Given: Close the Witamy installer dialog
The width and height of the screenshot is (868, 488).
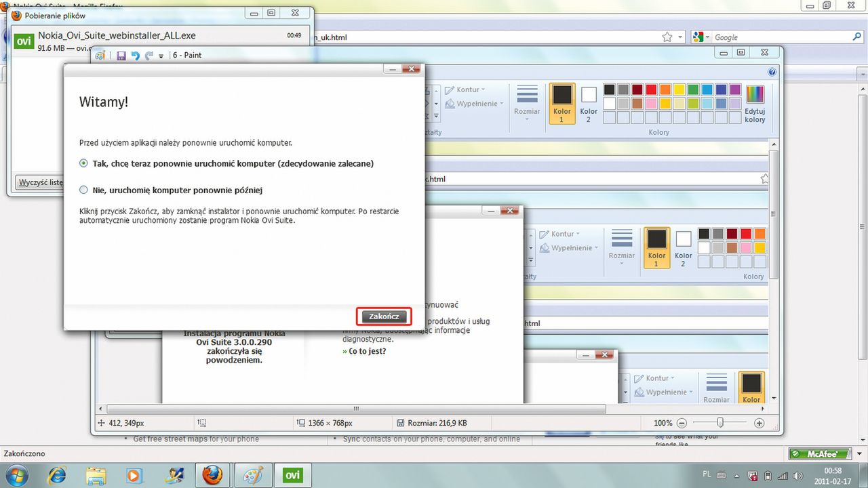Looking at the screenshot, I should pos(411,69).
